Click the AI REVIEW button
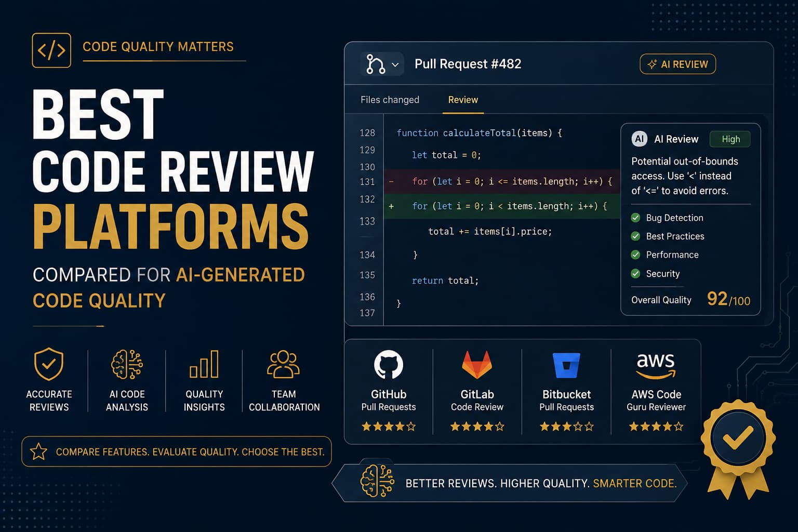Screen dimensions: 798x532 [677, 64]
